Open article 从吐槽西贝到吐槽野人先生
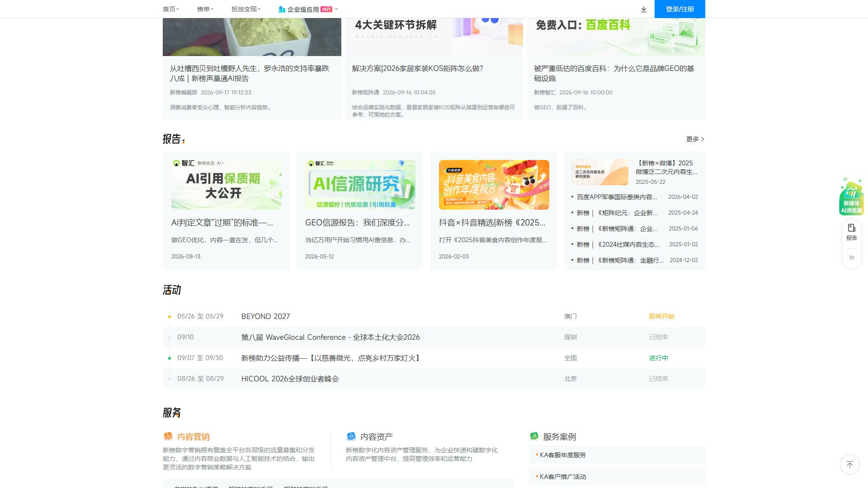The height and width of the screenshot is (488, 868). click(x=250, y=73)
